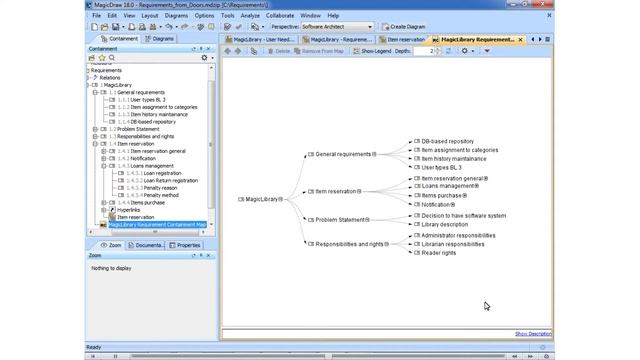Click the Create Diagram button

click(404, 27)
